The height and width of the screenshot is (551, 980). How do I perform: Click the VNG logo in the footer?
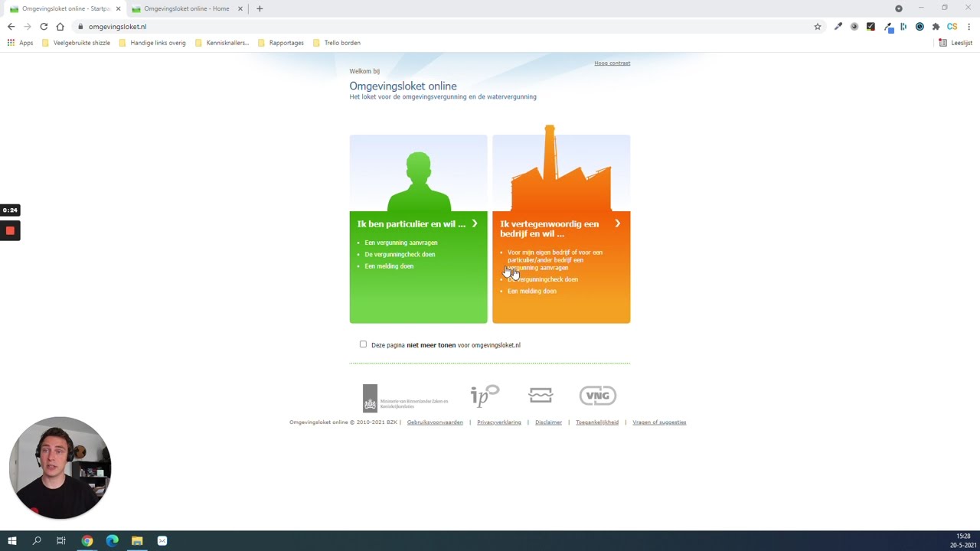(x=598, y=395)
